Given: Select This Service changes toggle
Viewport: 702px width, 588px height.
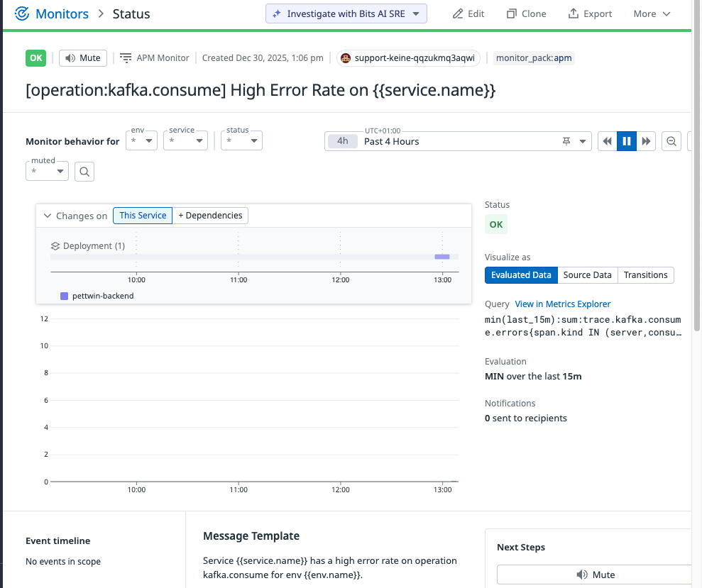Looking at the screenshot, I should point(143,215).
